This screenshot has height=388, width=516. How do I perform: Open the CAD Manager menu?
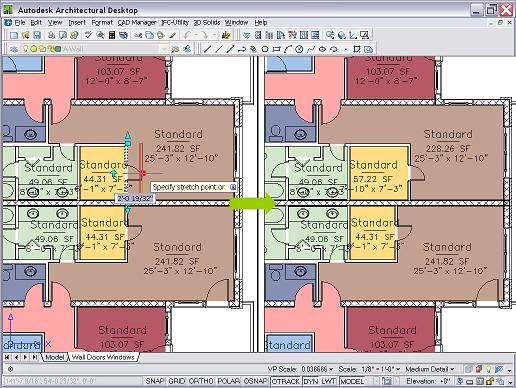137,22
